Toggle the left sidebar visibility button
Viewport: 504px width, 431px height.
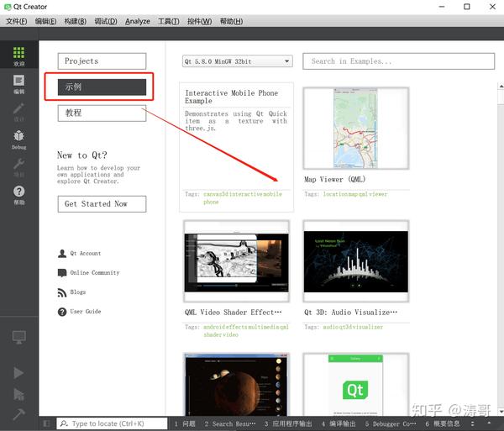pyautogui.click(x=46, y=423)
